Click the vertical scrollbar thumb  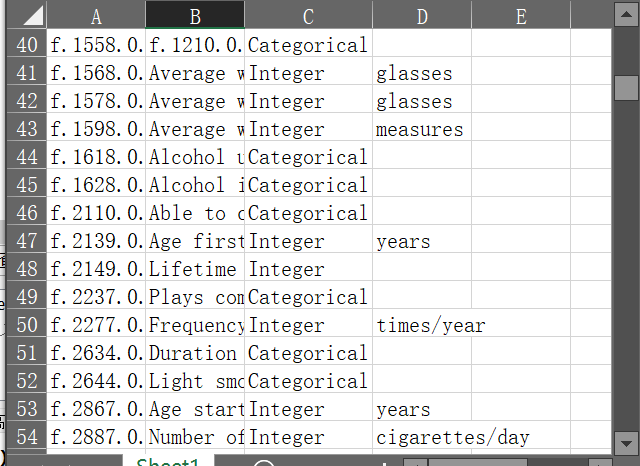point(626,88)
